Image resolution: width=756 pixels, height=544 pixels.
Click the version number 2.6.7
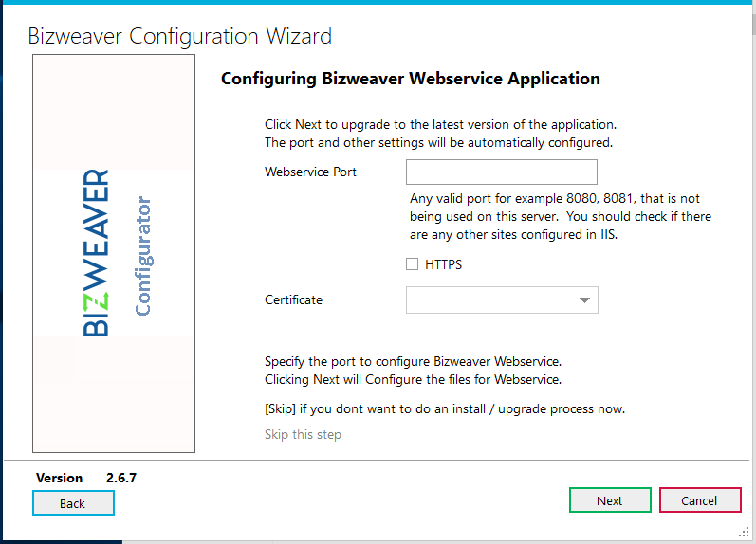121,478
